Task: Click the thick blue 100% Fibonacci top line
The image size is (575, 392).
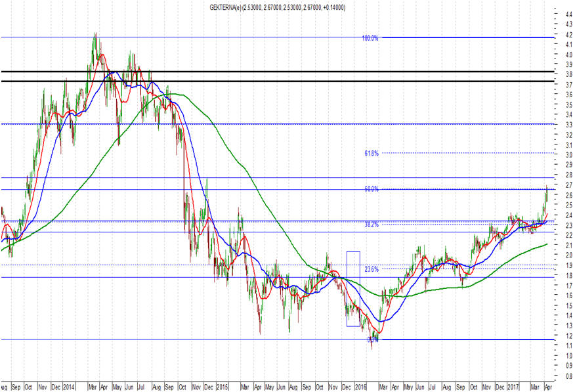Action: coord(468,37)
